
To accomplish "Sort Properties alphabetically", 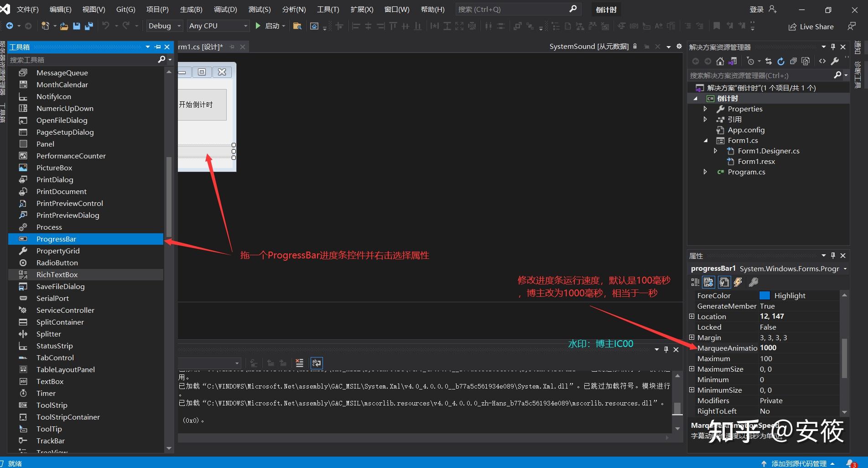I will pyautogui.click(x=708, y=282).
